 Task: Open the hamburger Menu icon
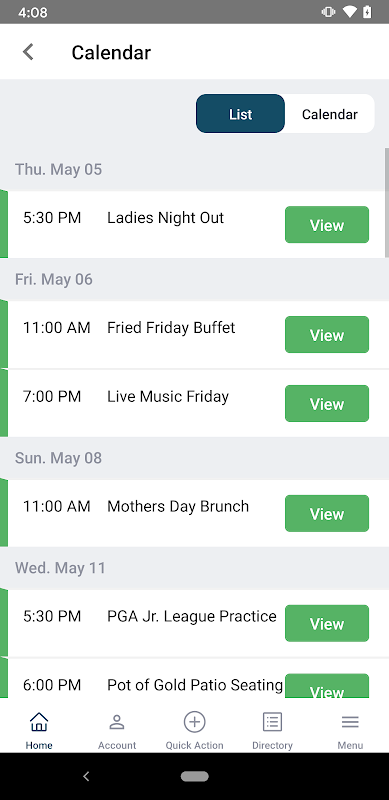350,722
